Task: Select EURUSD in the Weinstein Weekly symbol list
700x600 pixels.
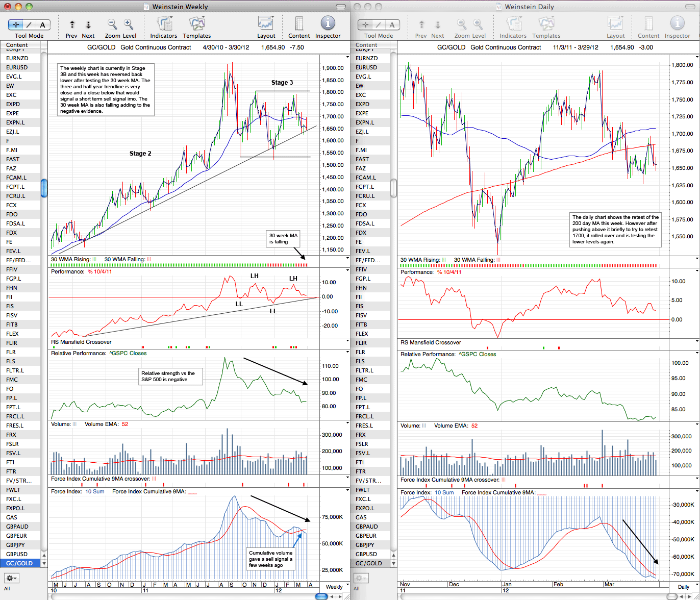Action: (20, 67)
